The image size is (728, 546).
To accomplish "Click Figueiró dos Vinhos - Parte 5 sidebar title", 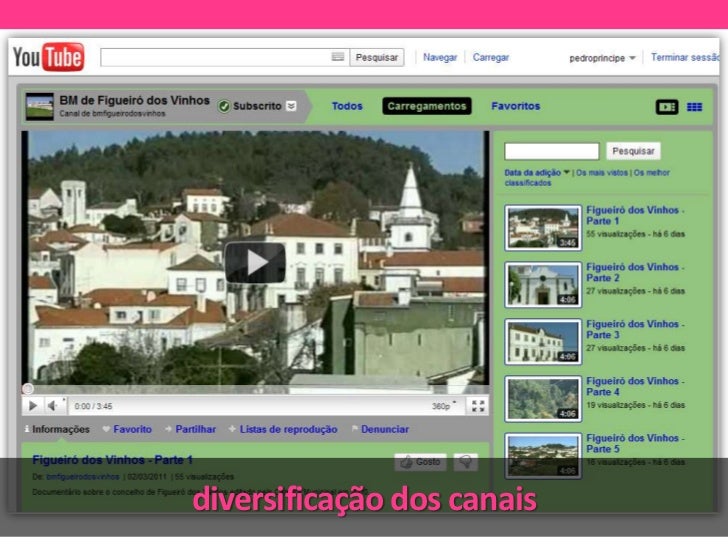I will [635, 443].
